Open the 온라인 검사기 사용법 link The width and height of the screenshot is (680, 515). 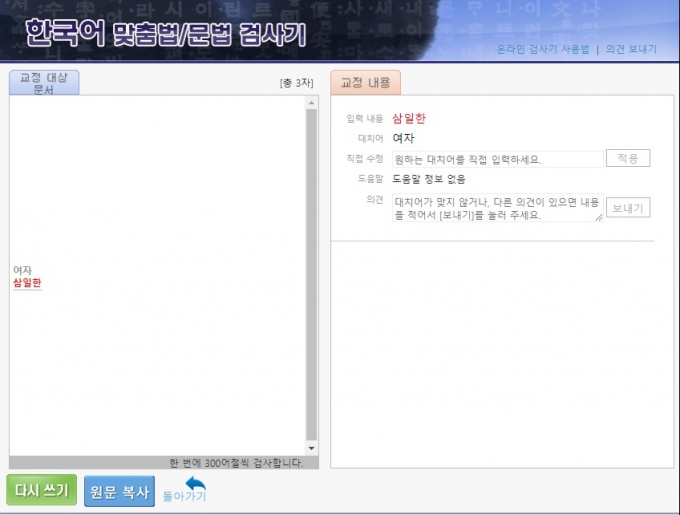pyautogui.click(x=543, y=49)
